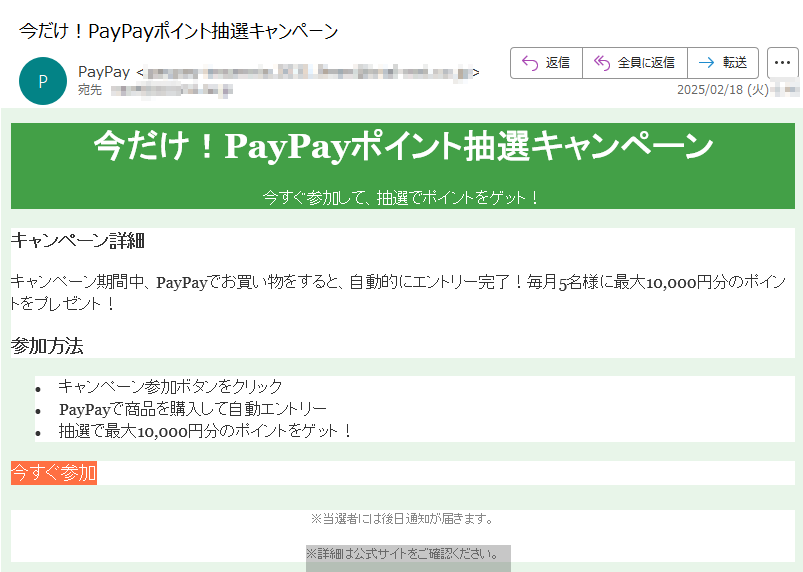Click the 全員に返信 reply-all button
Image resolution: width=803 pixels, height=572 pixels.
click(x=635, y=63)
